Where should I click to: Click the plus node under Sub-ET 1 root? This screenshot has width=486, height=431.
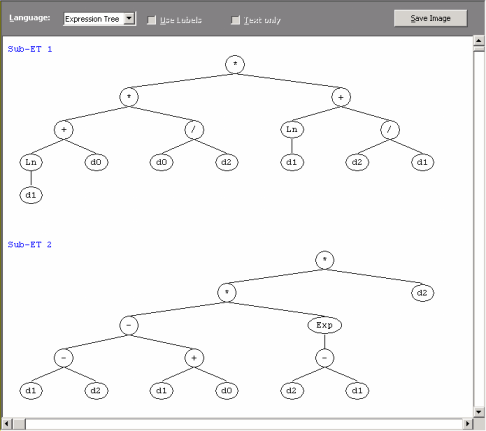[x=341, y=97]
